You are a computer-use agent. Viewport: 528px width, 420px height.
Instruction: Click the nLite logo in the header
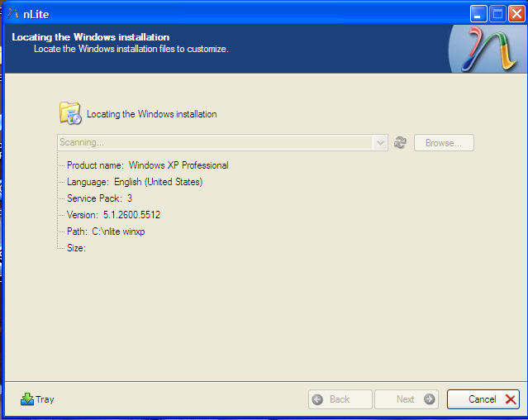pos(488,49)
